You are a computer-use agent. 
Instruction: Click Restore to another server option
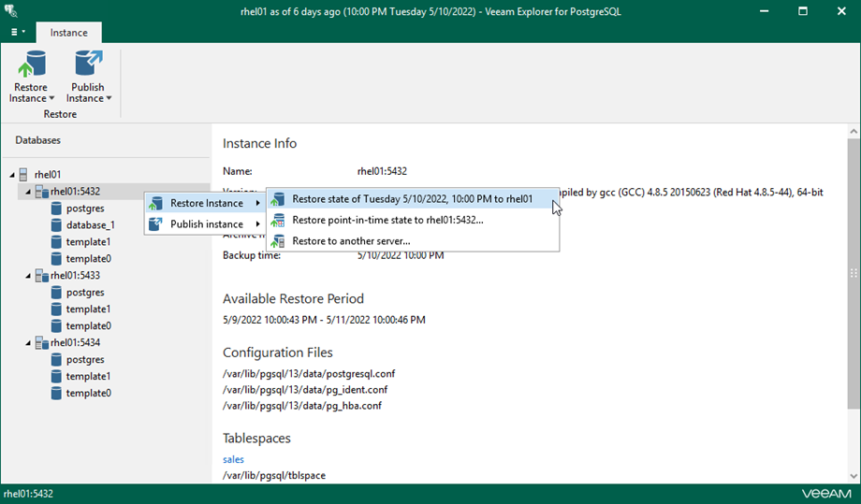click(413, 240)
